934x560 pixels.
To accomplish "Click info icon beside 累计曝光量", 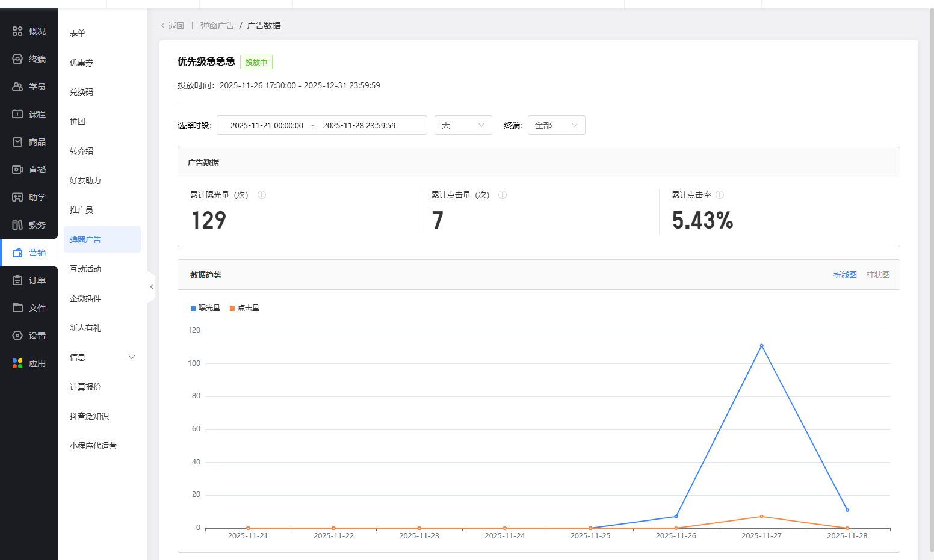I will (262, 195).
